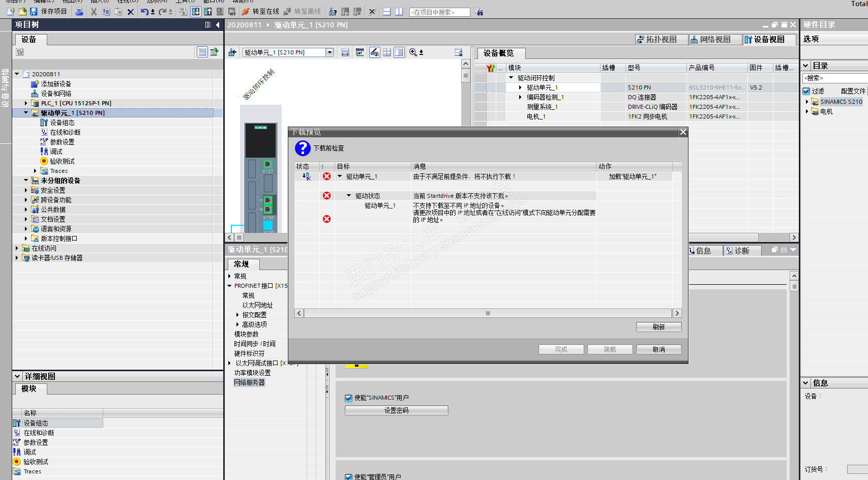Open 设备组态 in project tree
The height and width of the screenshot is (480, 868).
click(62, 123)
